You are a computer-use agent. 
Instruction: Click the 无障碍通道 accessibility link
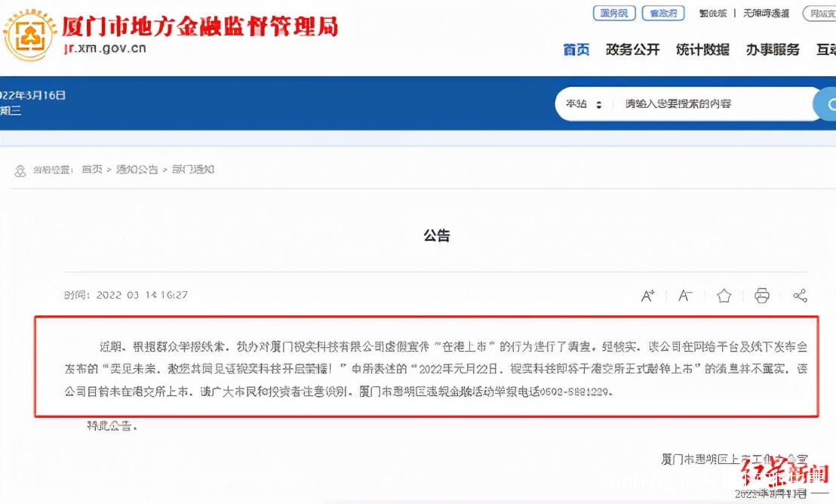766,14
